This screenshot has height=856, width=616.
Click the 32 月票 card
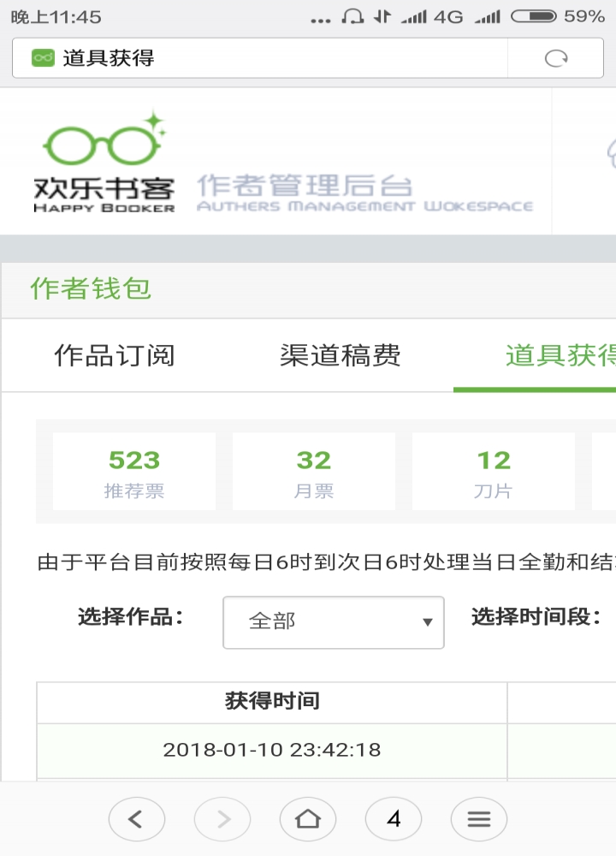[x=314, y=472]
